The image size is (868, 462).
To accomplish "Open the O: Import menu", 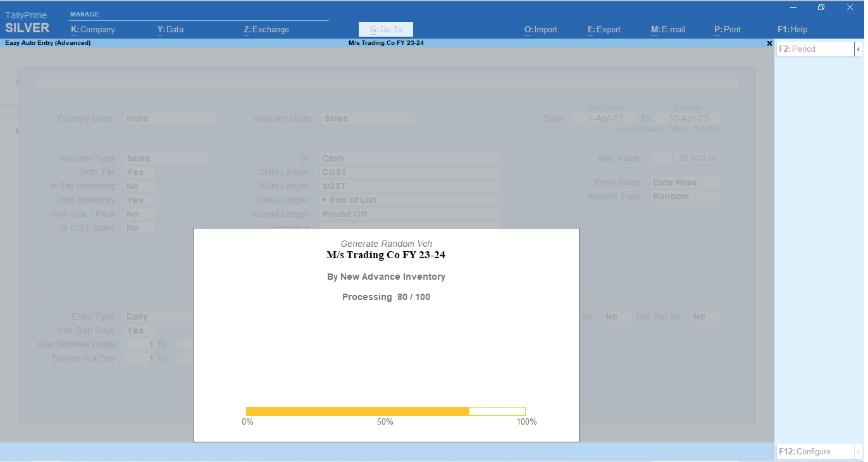I will coord(540,29).
